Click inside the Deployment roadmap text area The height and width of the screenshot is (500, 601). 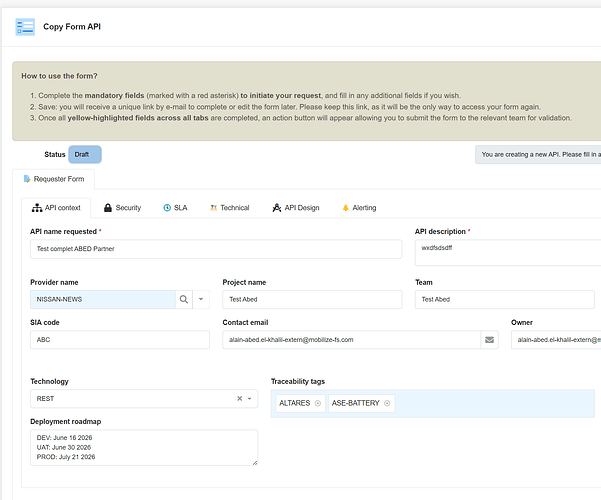144,447
